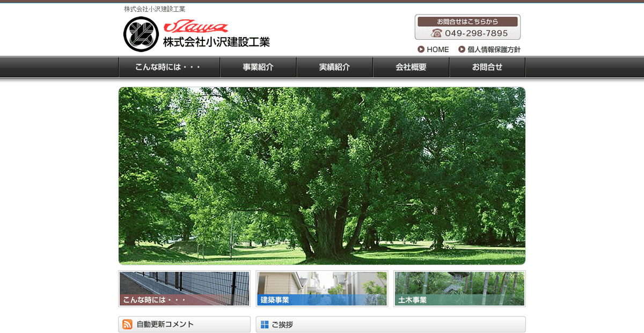This screenshot has height=333, width=644.
Task: Click the phone number 049-298-7895
Action: [x=474, y=33]
